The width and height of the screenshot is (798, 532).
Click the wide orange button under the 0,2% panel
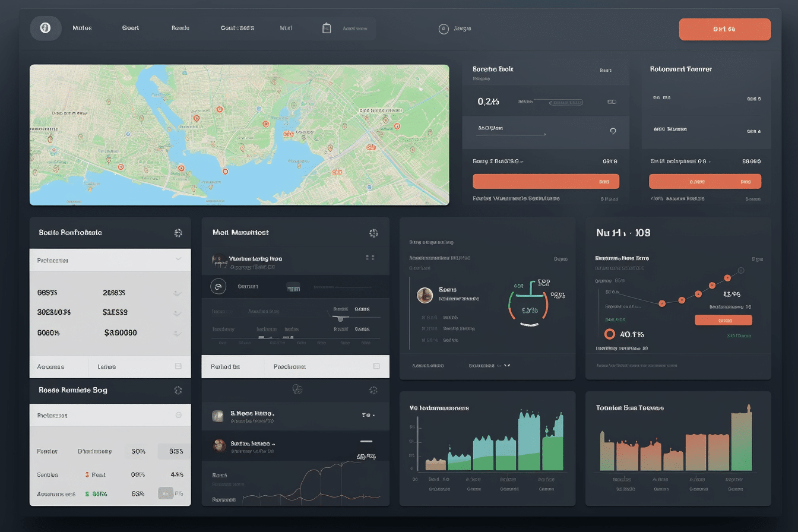coord(546,182)
